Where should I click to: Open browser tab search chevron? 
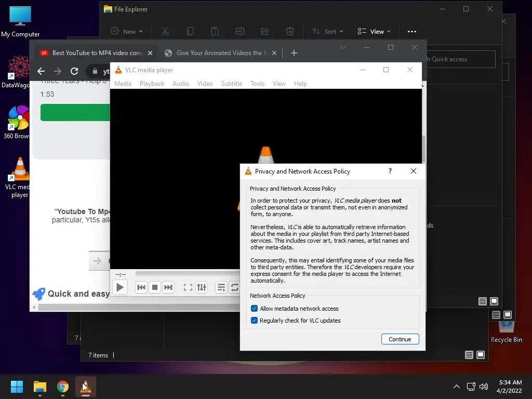coord(343,47)
